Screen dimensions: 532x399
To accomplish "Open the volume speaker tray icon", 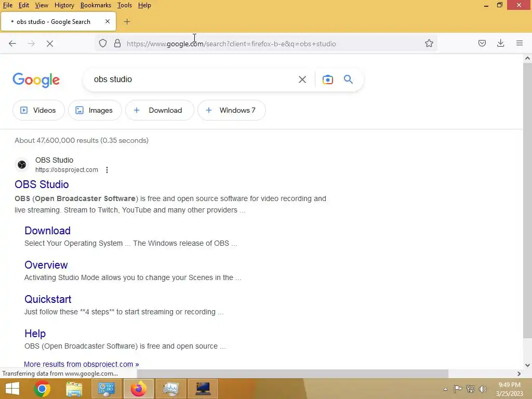I will pyautogui.click(x=483, y=389).
